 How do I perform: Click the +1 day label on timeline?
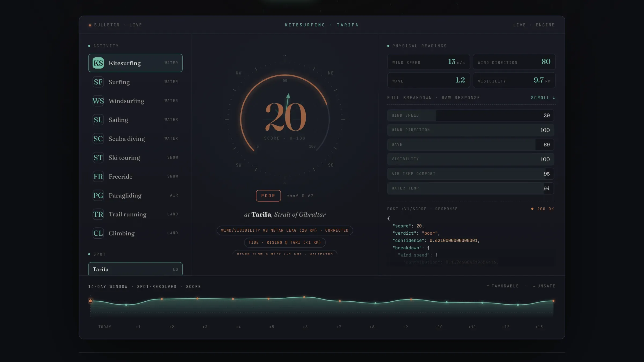(138, 327)
